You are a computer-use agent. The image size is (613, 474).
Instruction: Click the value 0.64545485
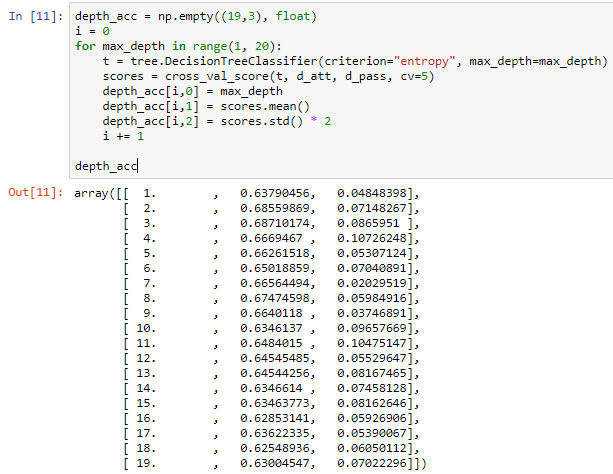[x=275, y=358]
